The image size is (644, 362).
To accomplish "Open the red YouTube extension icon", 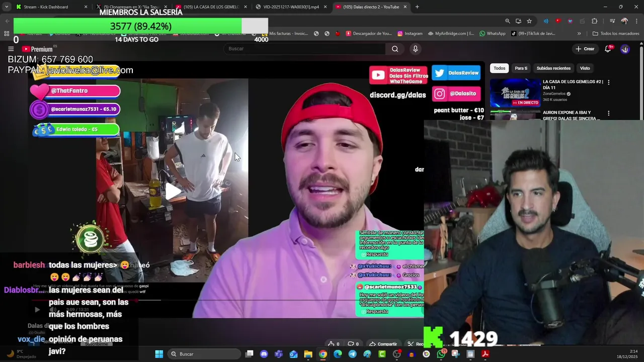I will tap(558, 21).
